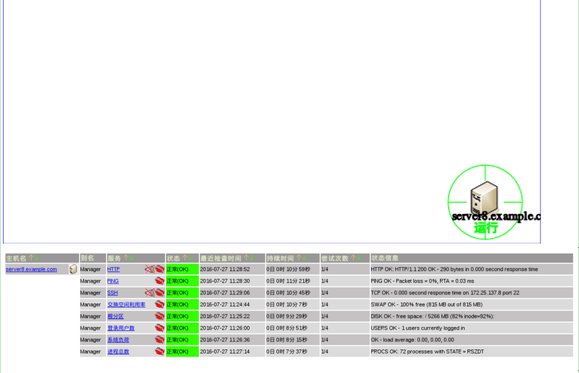Image resolution: width=579 pixels, height=373 pixels.
Task: Click the 正常(OK) status cell for 进程总数
Action: point(182,352)
